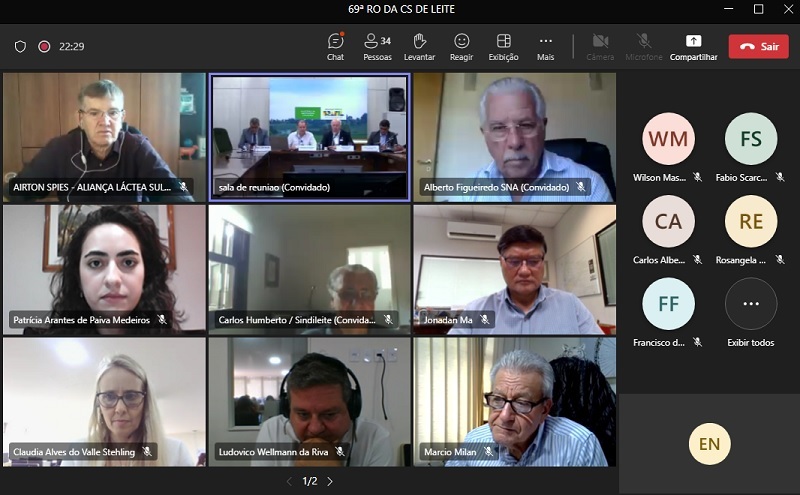Select the FS Fabio participant avatar
800x495 pixels.
click(751, 139)
